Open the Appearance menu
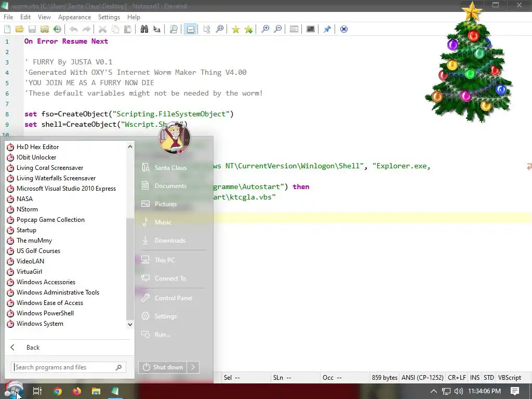This screenshot has width=532, height=399. pyautogui.click(x=74, y=17)
